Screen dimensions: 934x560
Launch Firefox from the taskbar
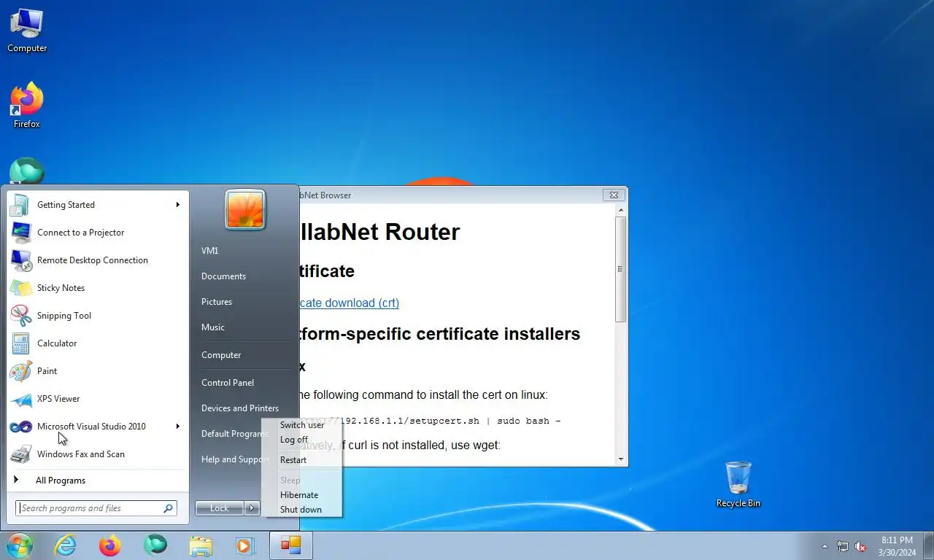(110, 545)
